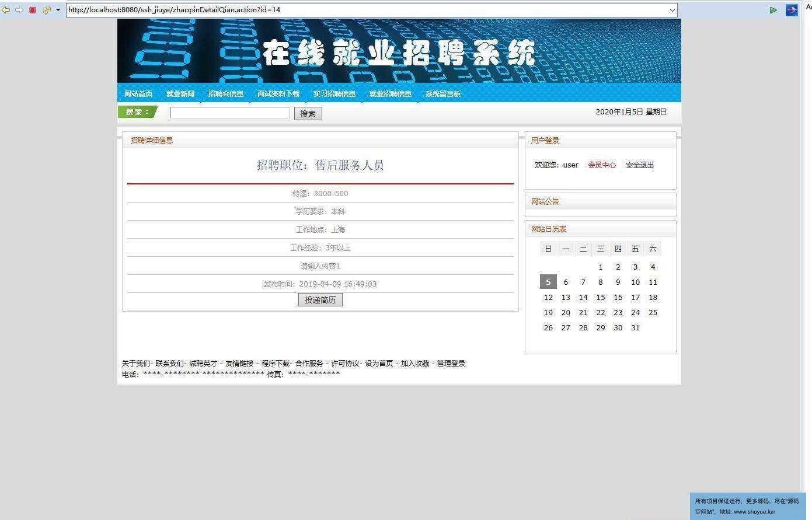Screen dimensions: 812x520
Task: Click the refresh page icon
Action: pyautogui.click(x=46, y=10)
